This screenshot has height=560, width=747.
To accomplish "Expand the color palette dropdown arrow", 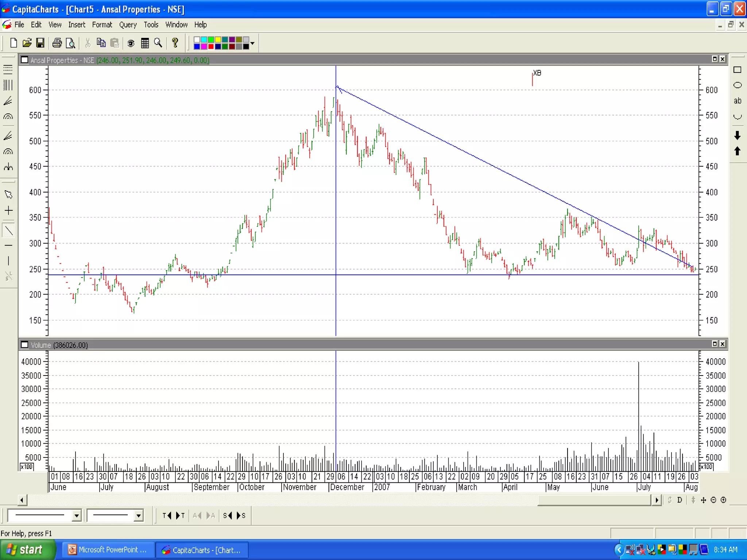I will point(252,43).
